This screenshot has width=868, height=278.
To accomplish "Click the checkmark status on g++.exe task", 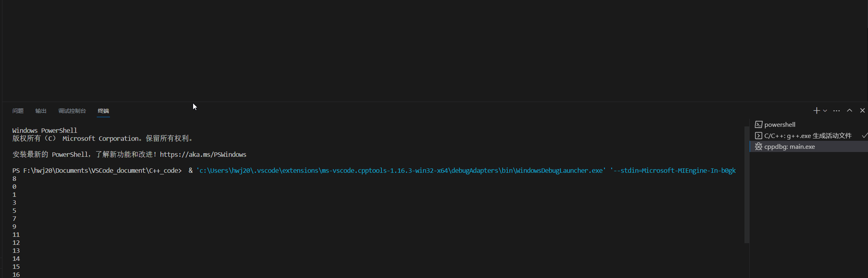I will (864, 136).
